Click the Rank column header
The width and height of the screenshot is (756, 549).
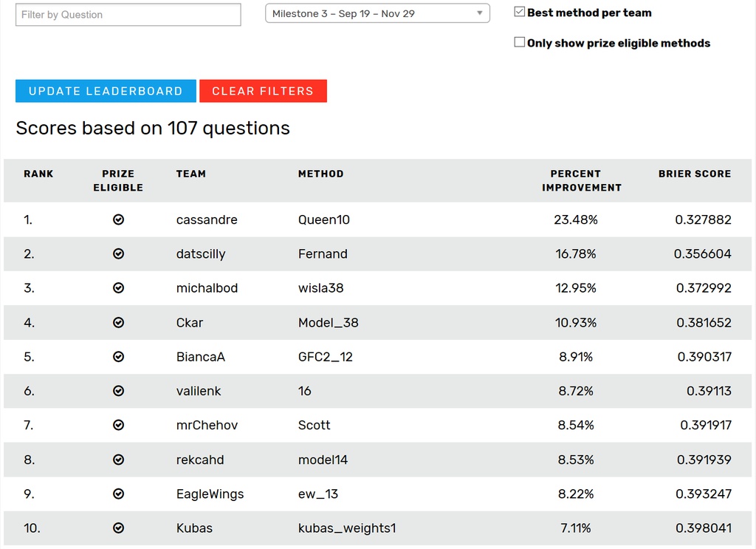[38, 174]
